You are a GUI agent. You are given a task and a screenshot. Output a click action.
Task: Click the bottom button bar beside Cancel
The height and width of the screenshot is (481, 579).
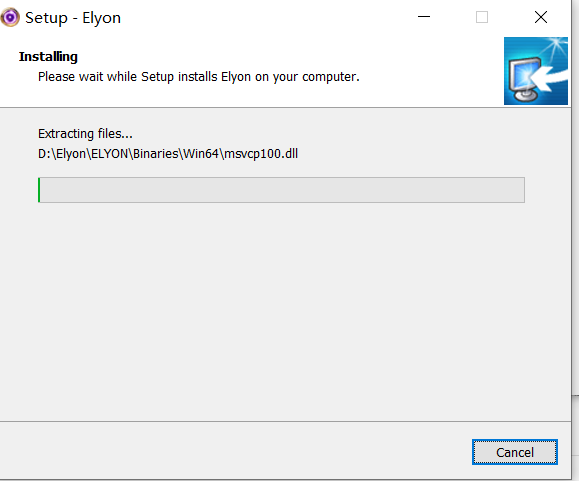tap(236, 451)
